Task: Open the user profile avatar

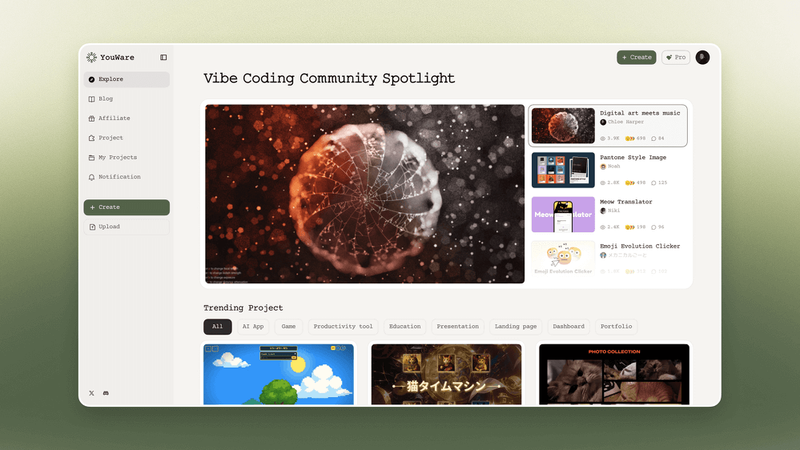Action: click(703, 57)
